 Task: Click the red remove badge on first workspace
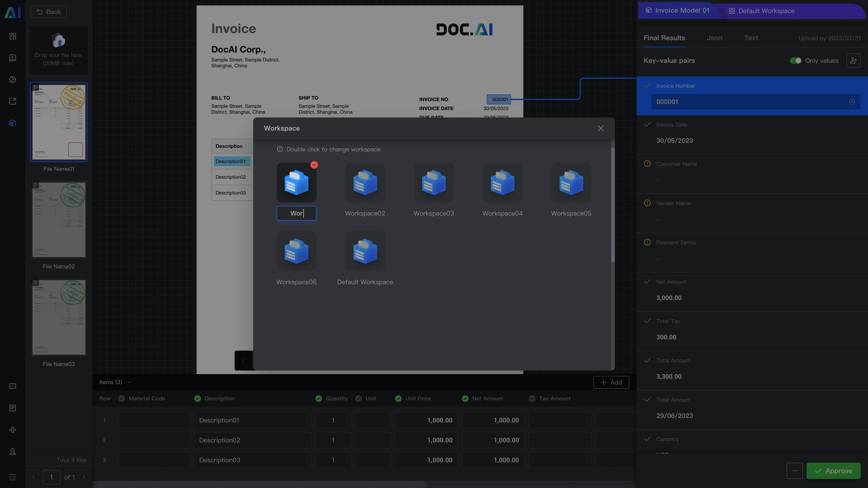click(314, 165)
